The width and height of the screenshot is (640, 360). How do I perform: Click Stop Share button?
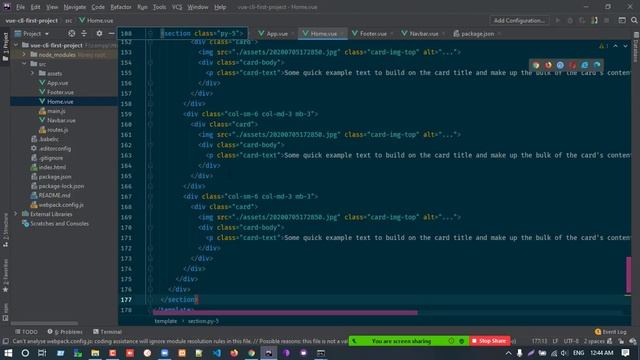[489, 341]
